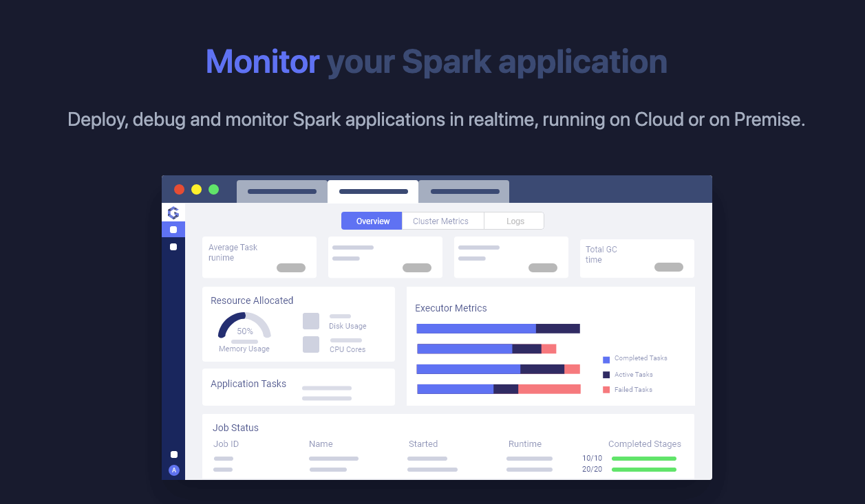The width and height of the screenshot is (865, 504).
Task: Click the bottom sidebar square icon above avatar
Action: point(174,454)
